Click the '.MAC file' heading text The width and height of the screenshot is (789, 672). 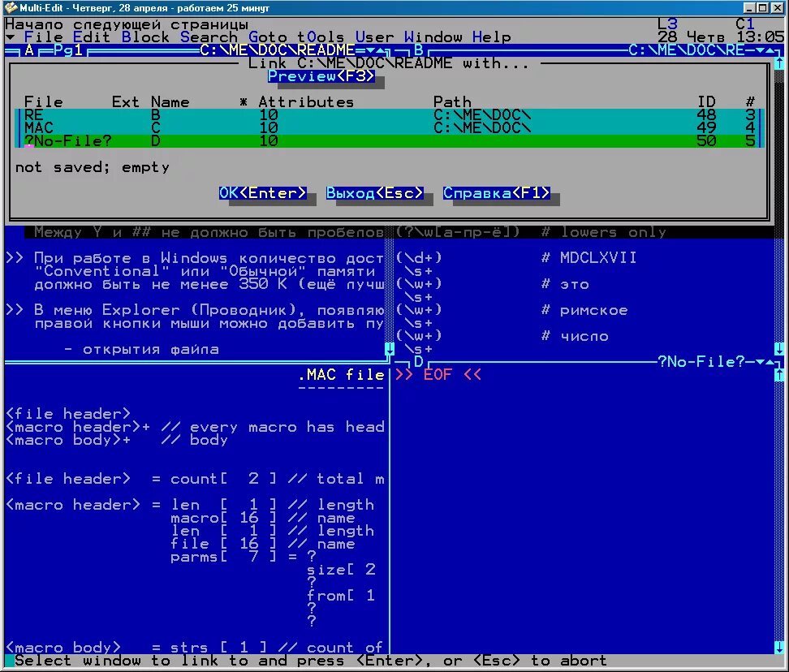click(341, 375)
